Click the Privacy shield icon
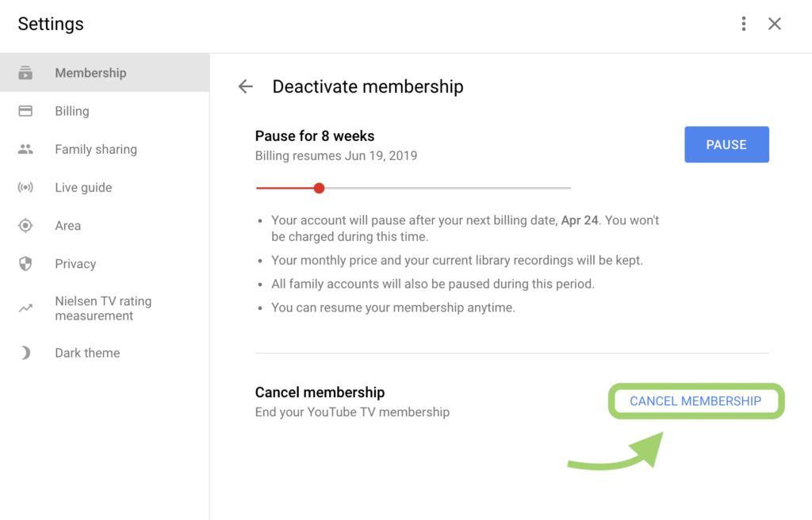Viewport: 812px width, 520px height. pos(25,264)
